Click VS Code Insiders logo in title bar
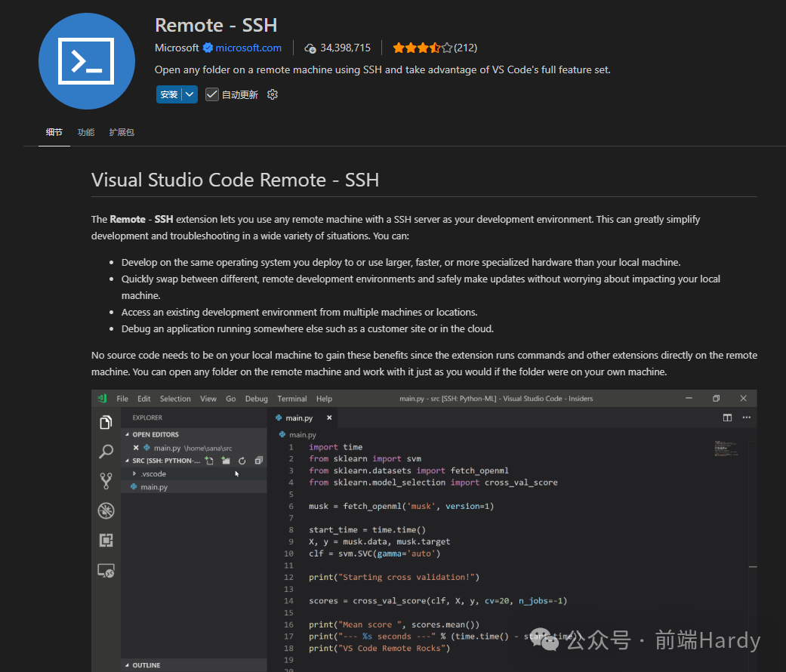 tap(103, 399)
